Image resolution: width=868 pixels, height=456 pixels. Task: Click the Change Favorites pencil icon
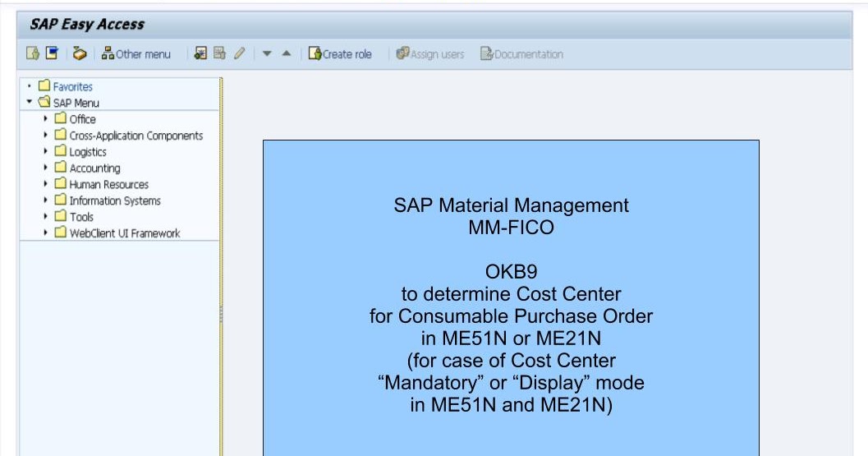(239, 53)
